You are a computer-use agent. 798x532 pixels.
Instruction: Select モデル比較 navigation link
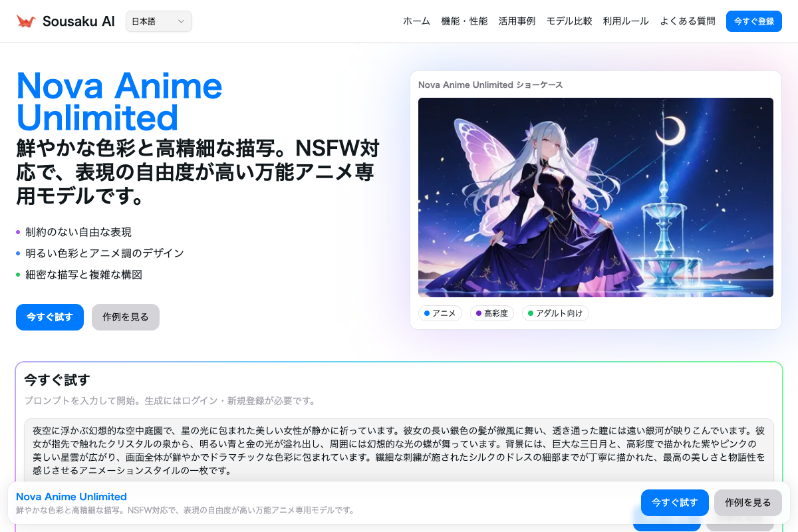(569, 21)
